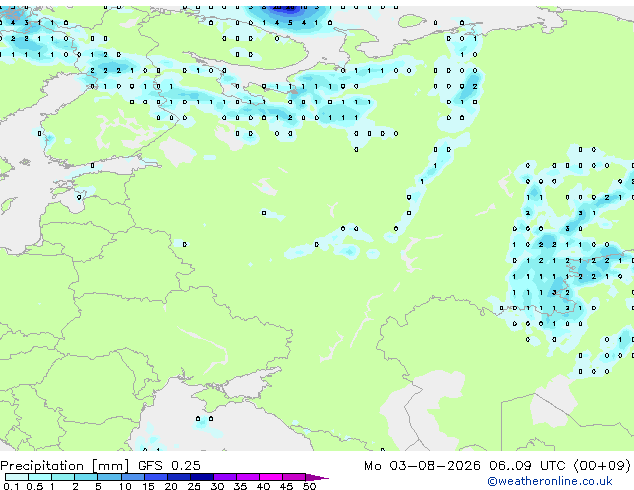Click the 0.5–1 mm legend swatch
This screenshot has height=490, width=634.
point(40,477)
